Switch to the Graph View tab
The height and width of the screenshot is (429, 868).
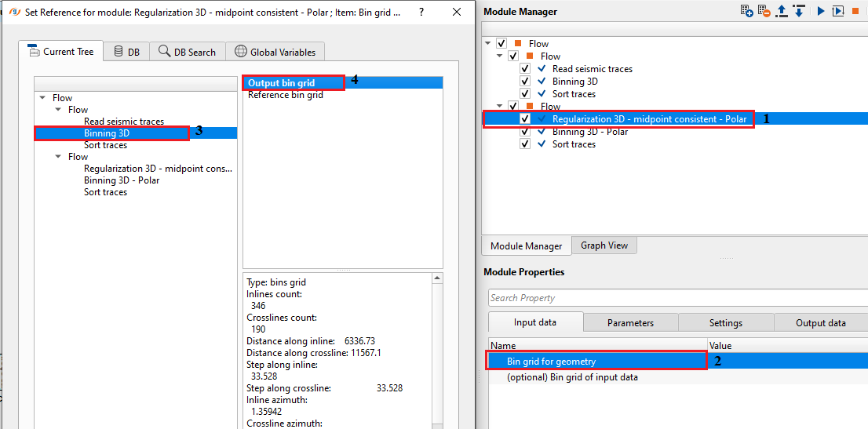[604, 245]
